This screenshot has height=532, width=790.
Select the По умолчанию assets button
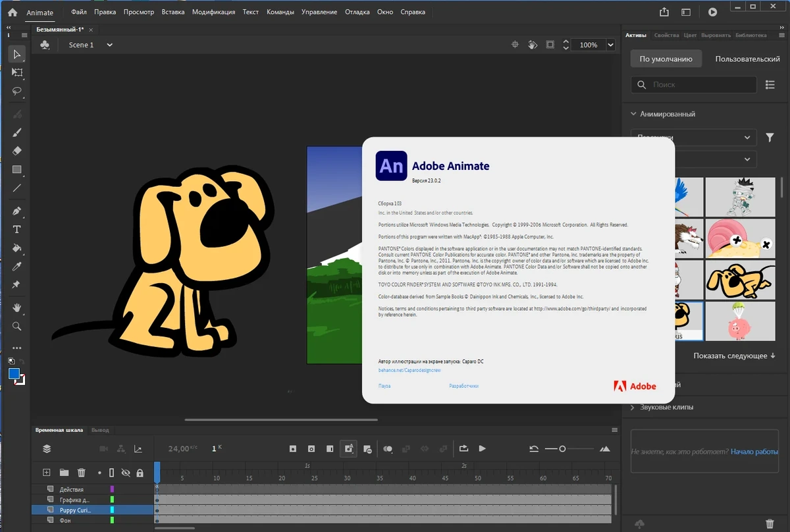[666, 59]
